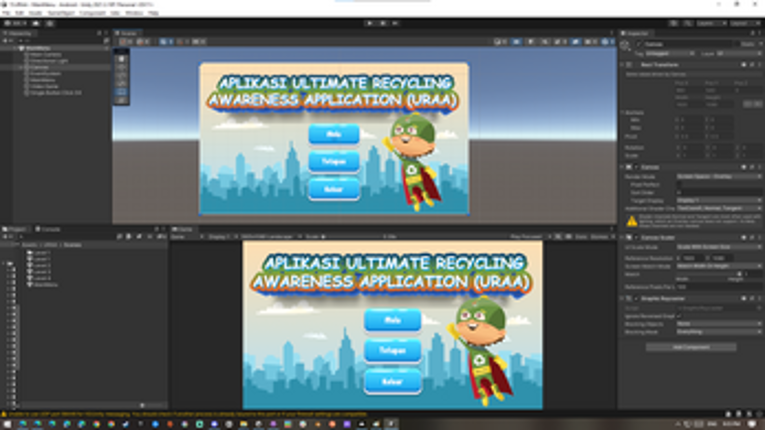
Task: Toggle the Graphic Raycaster enabled checkbox
Action: 637,298
